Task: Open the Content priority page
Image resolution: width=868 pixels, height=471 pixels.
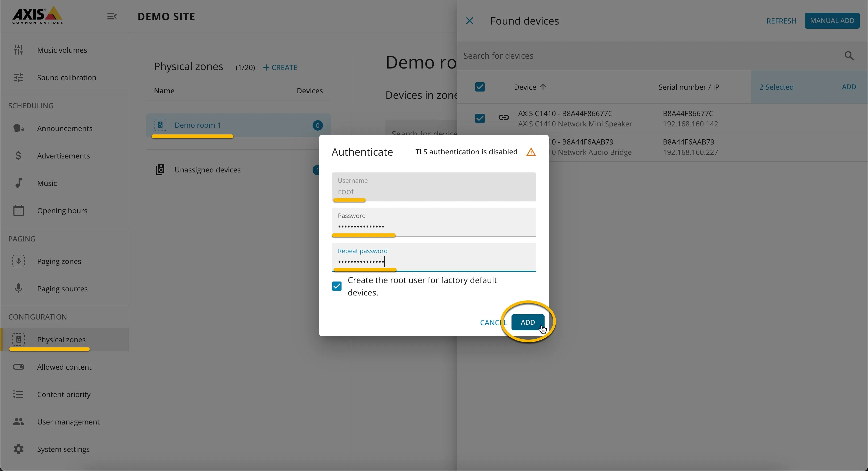Action: coord(64,394)
